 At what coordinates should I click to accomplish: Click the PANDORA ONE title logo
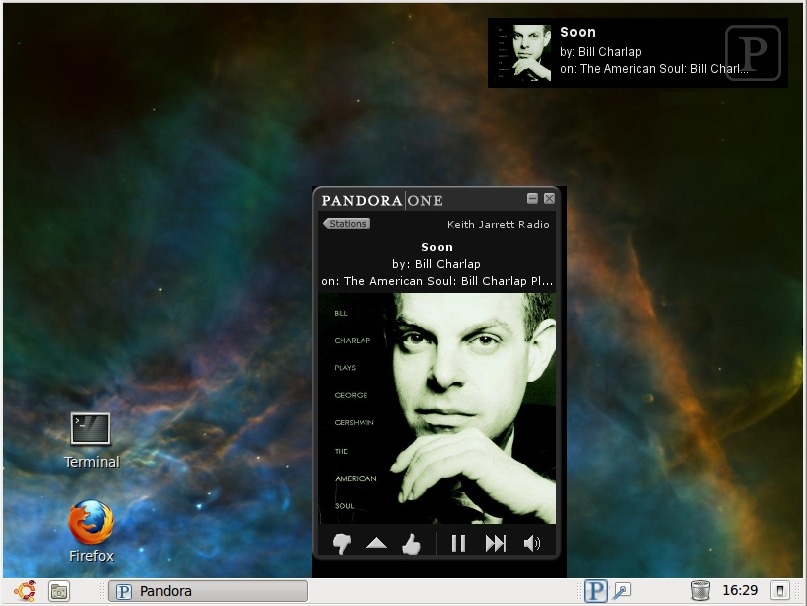click(x=382, y=200)
